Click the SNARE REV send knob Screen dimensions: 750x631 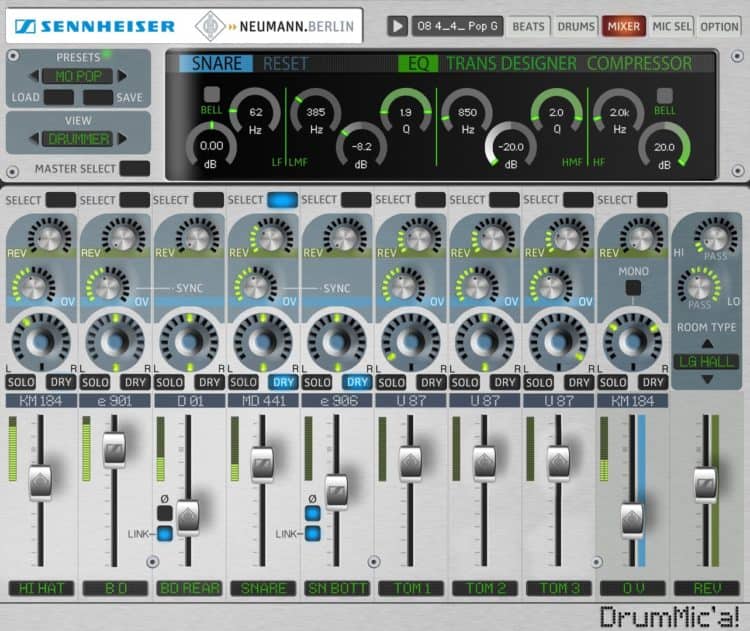pyautogui.click(x=271, y=238)
